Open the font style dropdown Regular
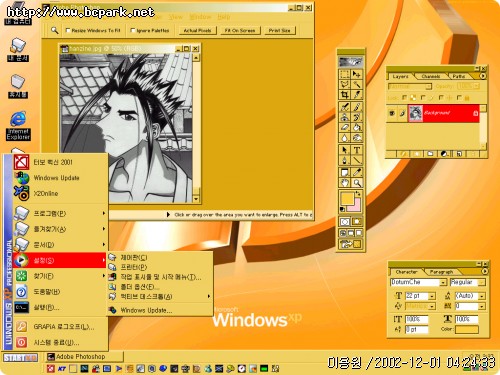The height and width of the screenshot is (375, 500). 481,283
